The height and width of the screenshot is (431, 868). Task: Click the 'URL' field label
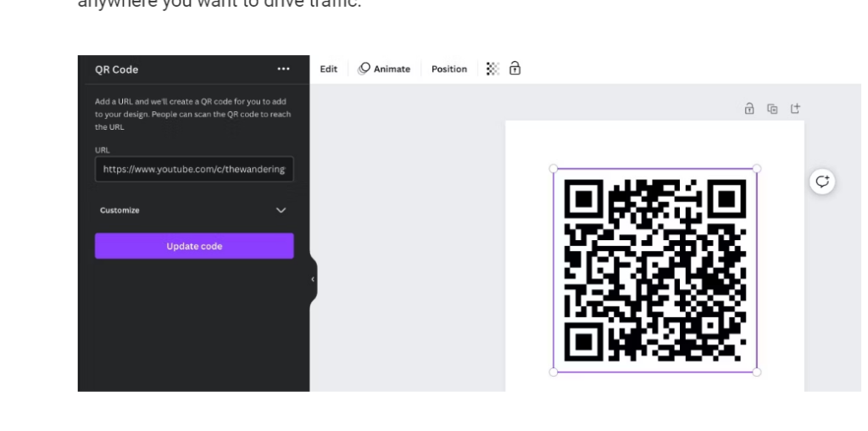pos(103,149)
